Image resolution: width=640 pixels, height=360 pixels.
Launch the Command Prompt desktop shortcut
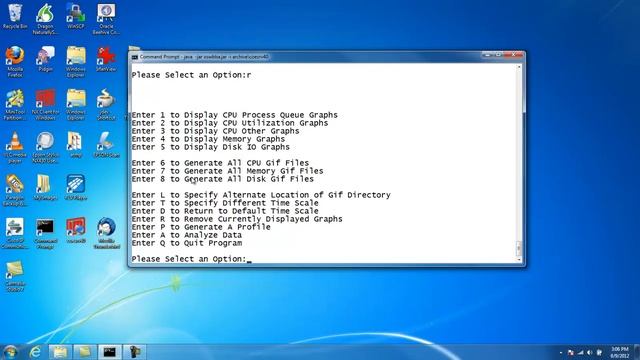[x=45, y=234]
